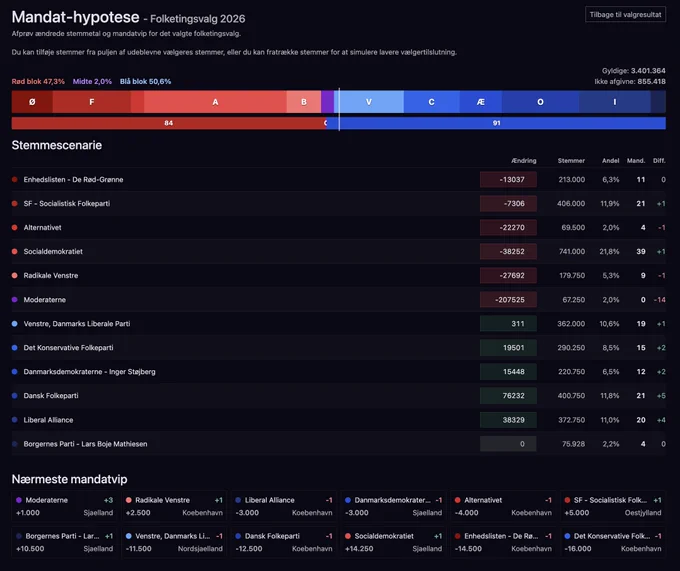Open Dansk Folkeparti -12.500 Koebenhavn card
Screen dimensions: 680x571
(x=284, y=542)
